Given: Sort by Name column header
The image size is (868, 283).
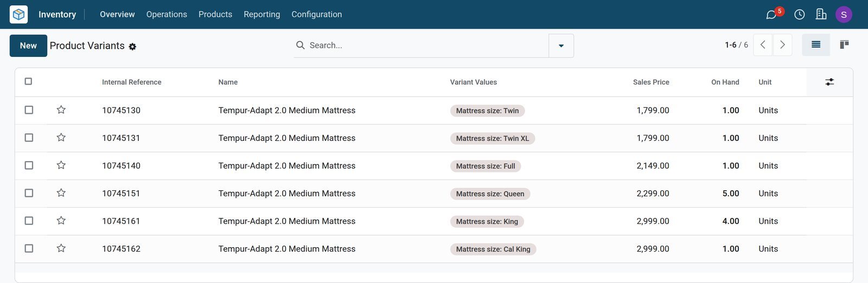Looking at the screenshot, I should [x=228, y=82].
